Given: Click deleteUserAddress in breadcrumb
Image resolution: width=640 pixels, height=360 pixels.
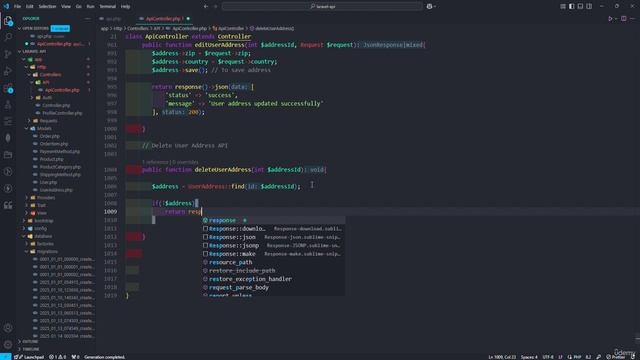Looking at the screenshot, I should (x=274, y=29).
